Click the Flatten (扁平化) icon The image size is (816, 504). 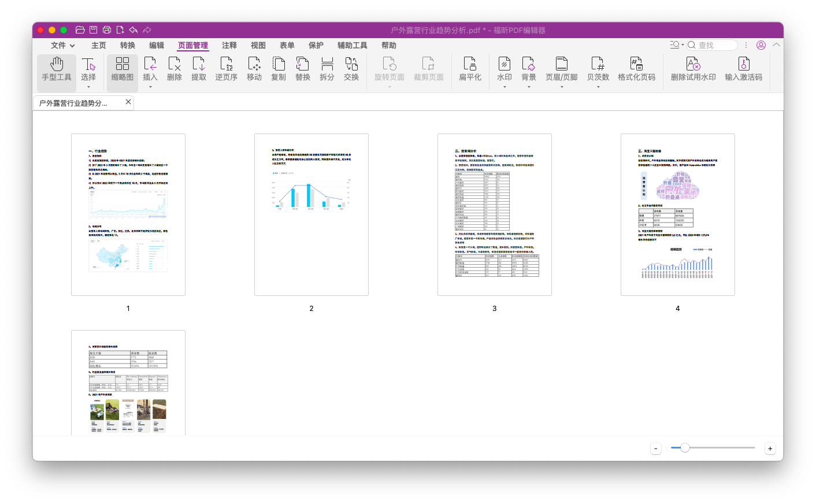click(x=470, y=69)
